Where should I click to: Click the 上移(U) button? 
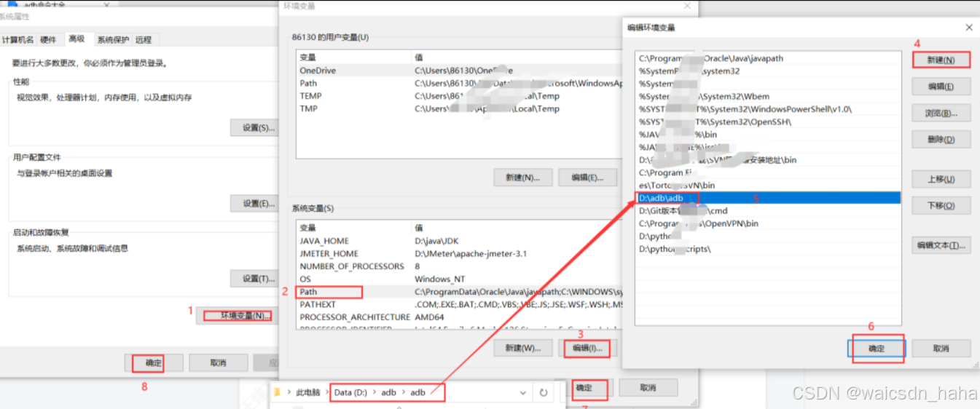(x=941, y=179)
